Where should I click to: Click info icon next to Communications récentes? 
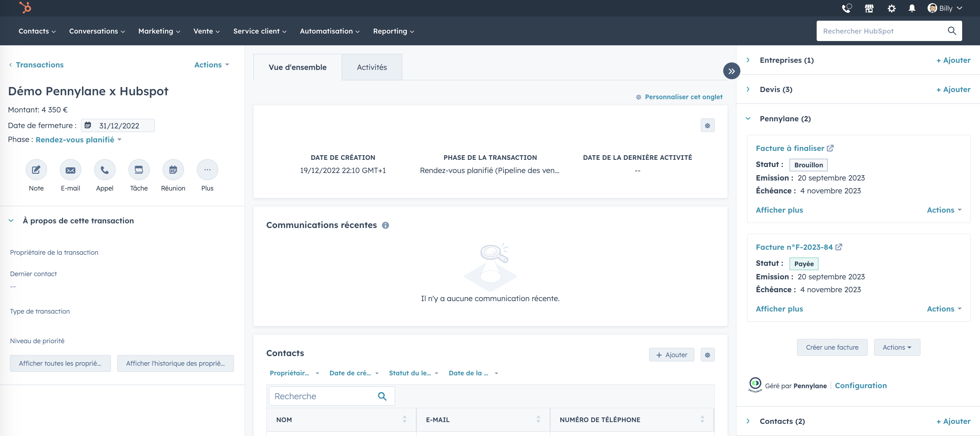386,225
